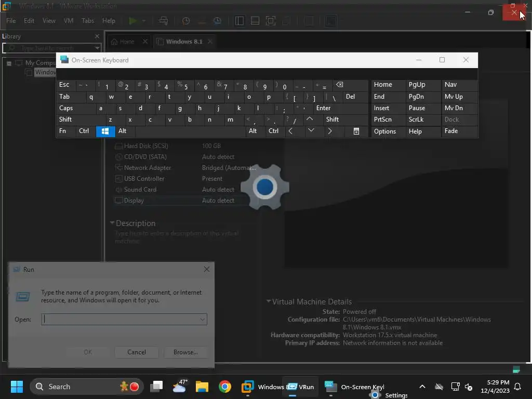Collapse the My Computer tree node
Screen dimensions: 532x399
point(9,63)
